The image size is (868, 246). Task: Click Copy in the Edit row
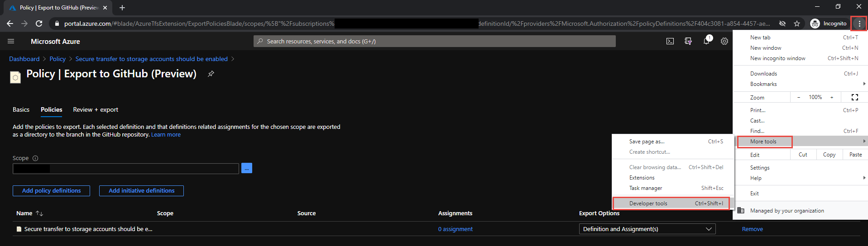pyautogui.click(x=829, y=155)
